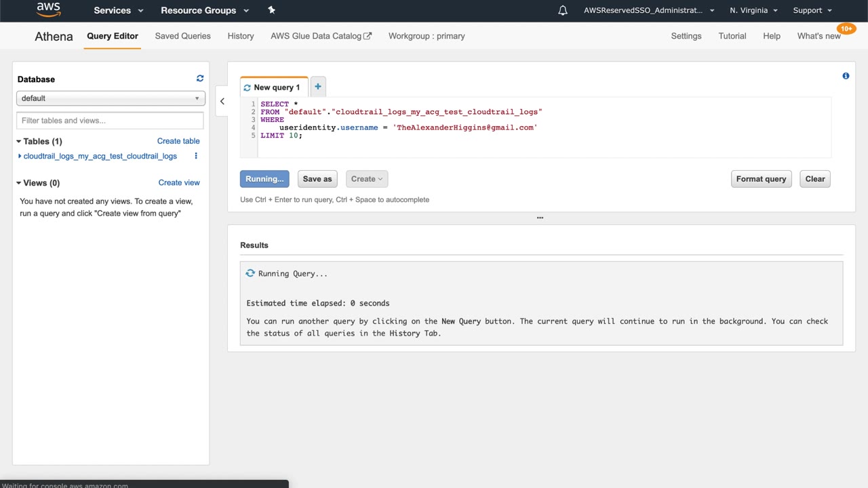Open the default database dropdown
This screenshot has width=868, height=488.
tap(110, 98)
